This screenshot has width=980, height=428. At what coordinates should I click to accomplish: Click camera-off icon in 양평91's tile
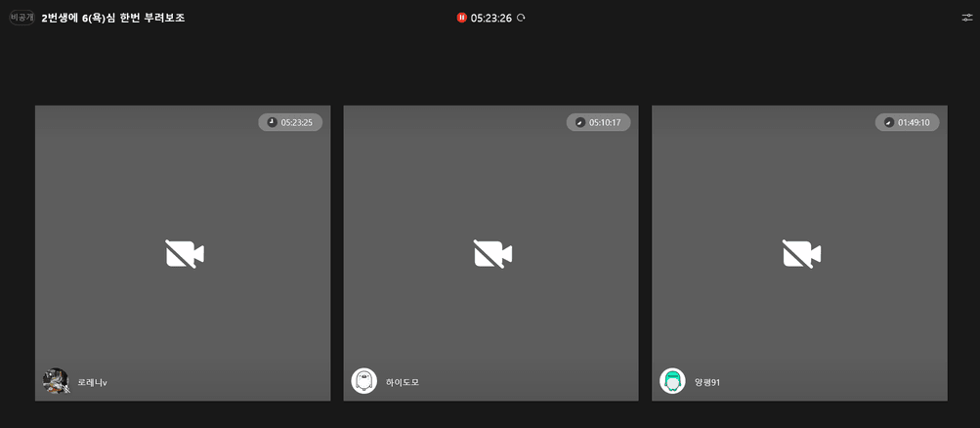click(802, 254)
